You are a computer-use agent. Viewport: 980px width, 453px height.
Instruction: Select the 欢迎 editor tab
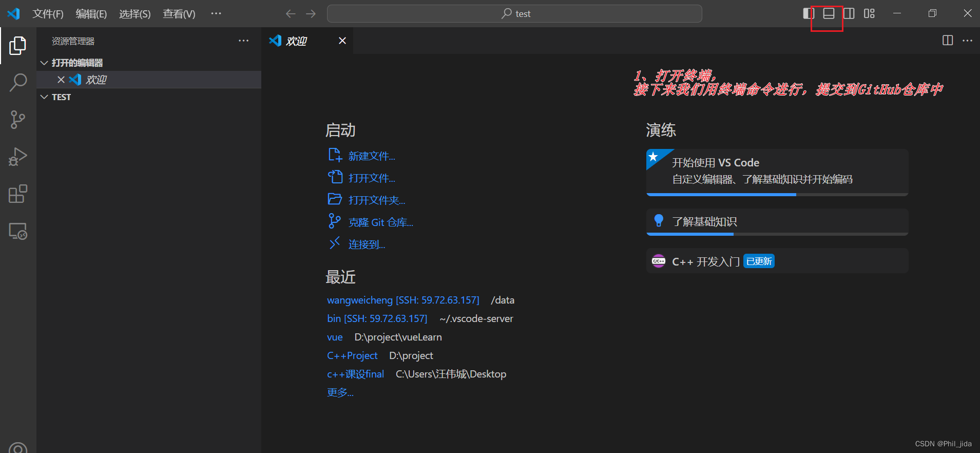point(307,41)
